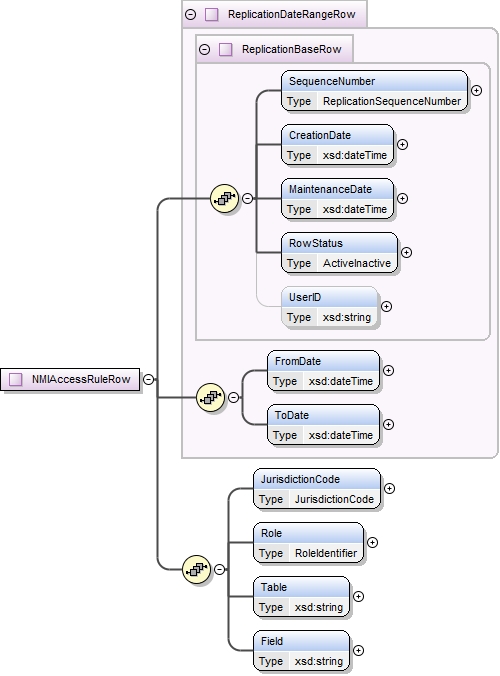Select the optional UserID element header
This screenshot has height=676, width=500.
click(329, 297)
